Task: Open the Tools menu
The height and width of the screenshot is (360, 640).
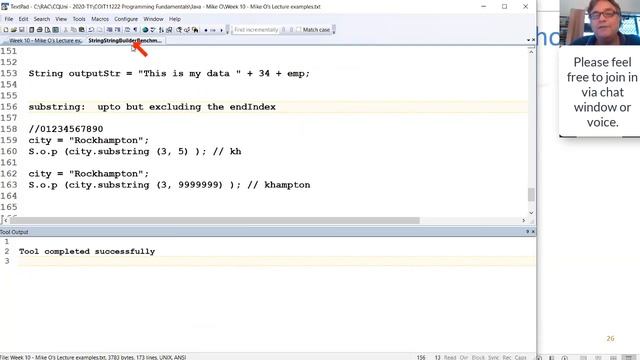Action: point(79,19)
